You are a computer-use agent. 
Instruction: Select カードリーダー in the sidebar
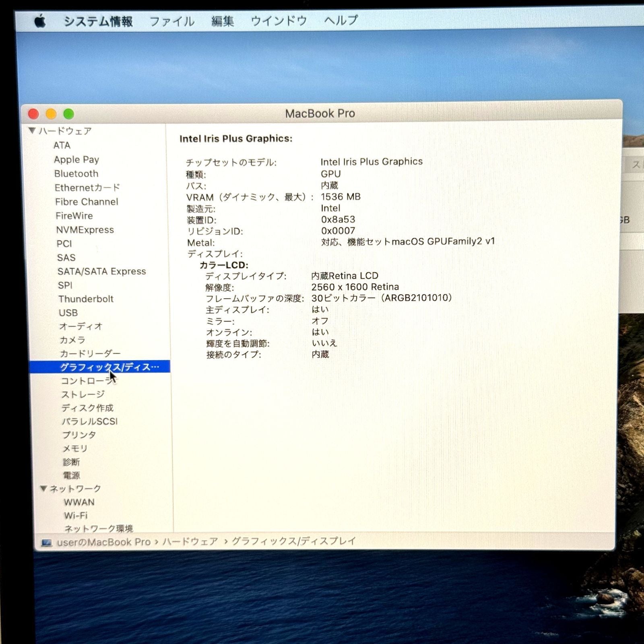click(x=90, y=354)
